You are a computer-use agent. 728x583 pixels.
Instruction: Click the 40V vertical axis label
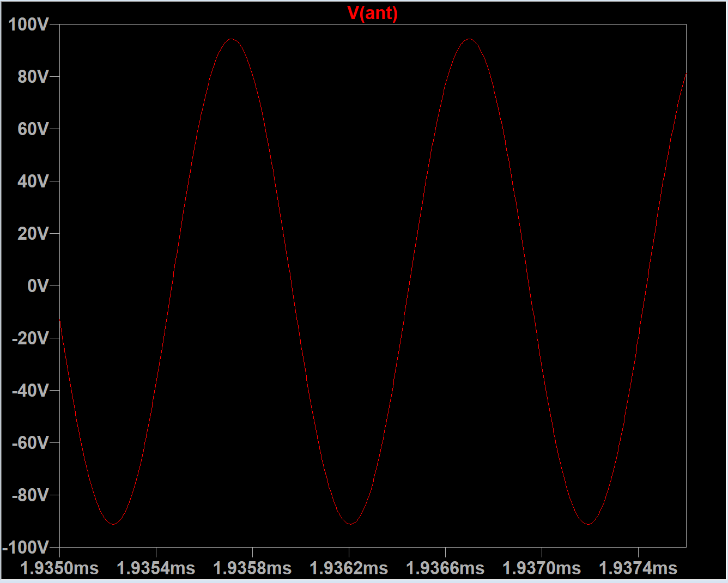click(x=33, y=181)
